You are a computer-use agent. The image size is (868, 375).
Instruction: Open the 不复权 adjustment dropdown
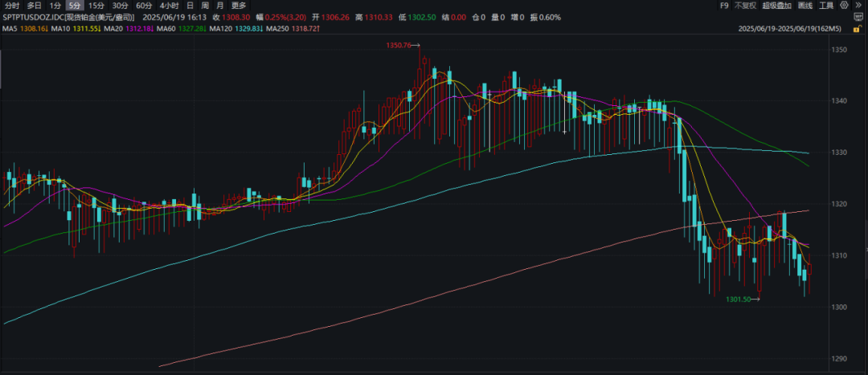click(x=745, y=6)
